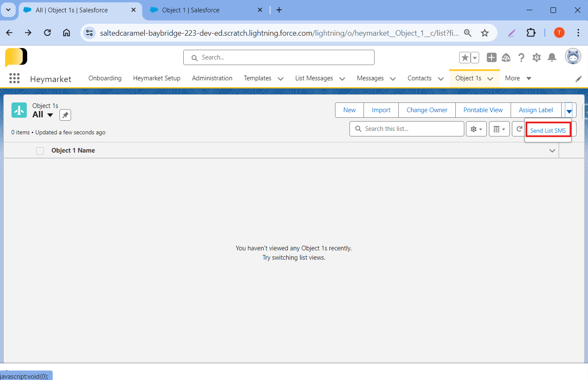The image size is (588, 380).
Task: Open the Favorites star icon
Action: 465,57
